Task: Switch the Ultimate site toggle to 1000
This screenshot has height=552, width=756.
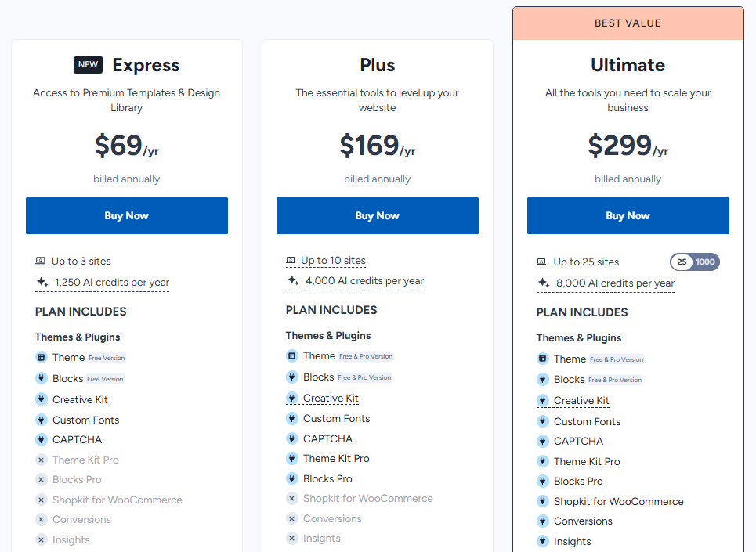Action: [x=706, y=262]
